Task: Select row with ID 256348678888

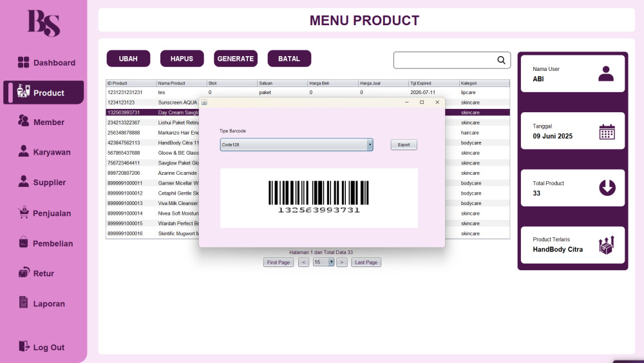Action: click(x=153, y=133)
